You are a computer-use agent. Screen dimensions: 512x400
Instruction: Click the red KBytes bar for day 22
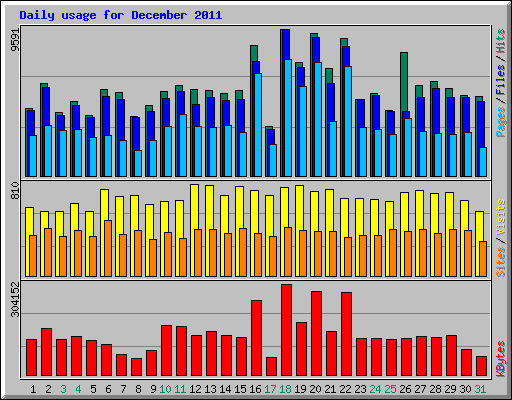pos(346,334)
